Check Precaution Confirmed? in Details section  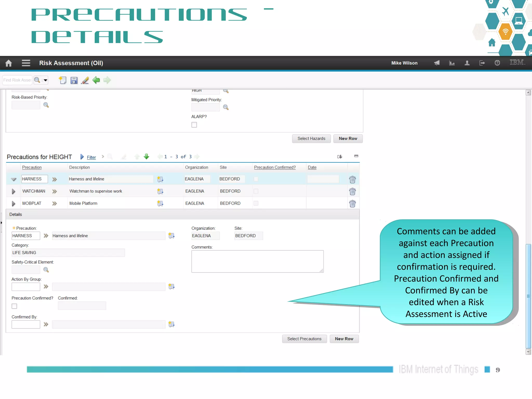tap(14, 306)
